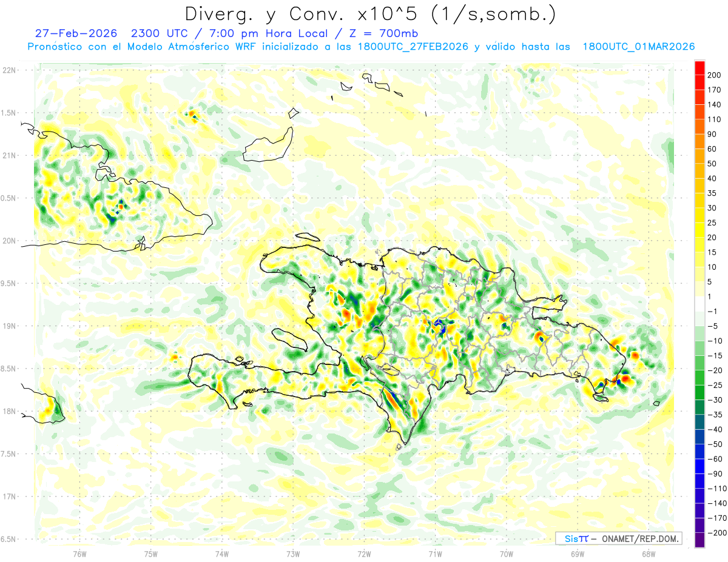Screen dimensions: 728x562
Task: Click the '7.5N' latitude label
Action: 8,453
